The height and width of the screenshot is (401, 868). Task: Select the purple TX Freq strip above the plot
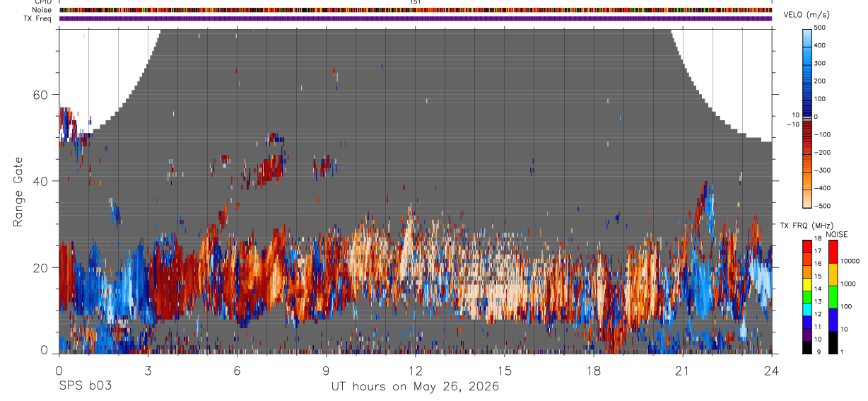(x=416, y=18)
